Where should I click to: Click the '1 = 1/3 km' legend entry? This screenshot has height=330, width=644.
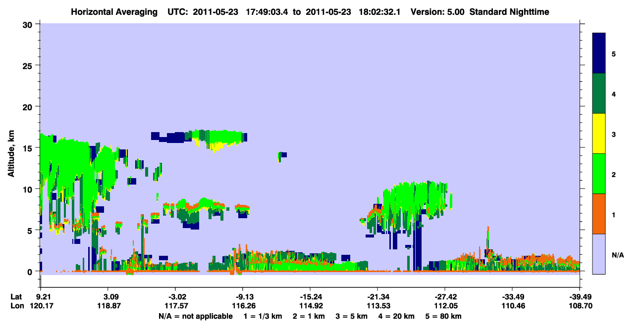263,316
